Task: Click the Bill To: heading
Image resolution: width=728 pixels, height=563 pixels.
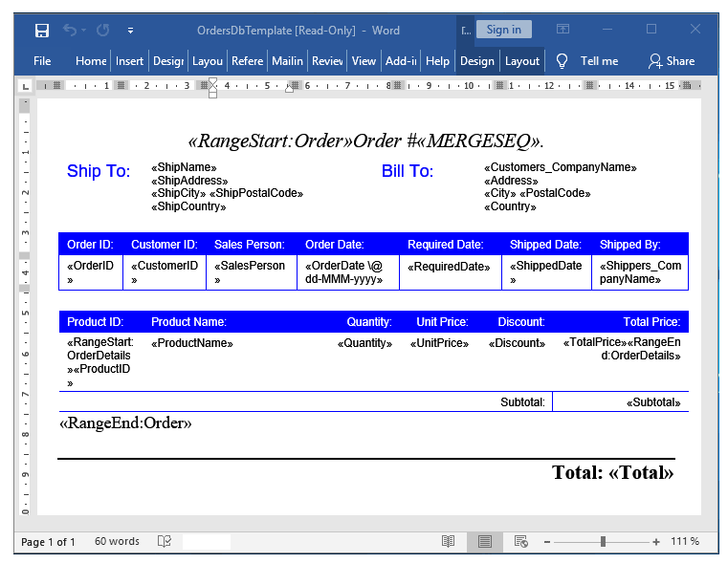Action: coord(408,171)
